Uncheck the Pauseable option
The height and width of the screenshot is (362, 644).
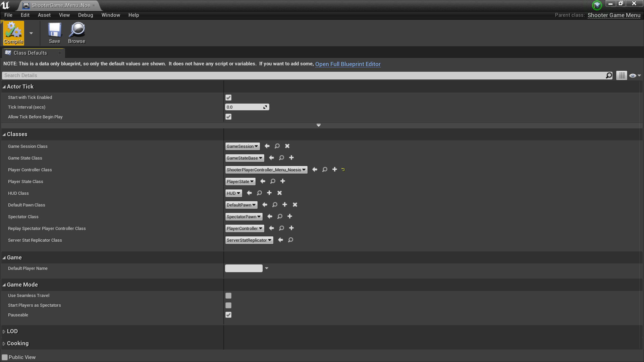click(228, 315)
